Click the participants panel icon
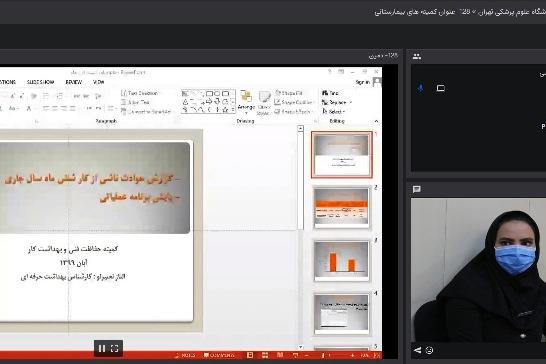 tap(417, 56)
